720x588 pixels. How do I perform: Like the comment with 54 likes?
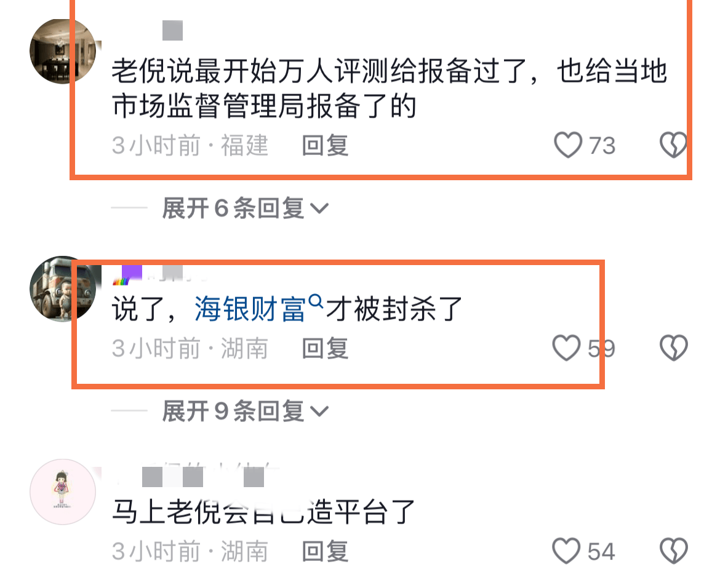click(x=566, y=551)
